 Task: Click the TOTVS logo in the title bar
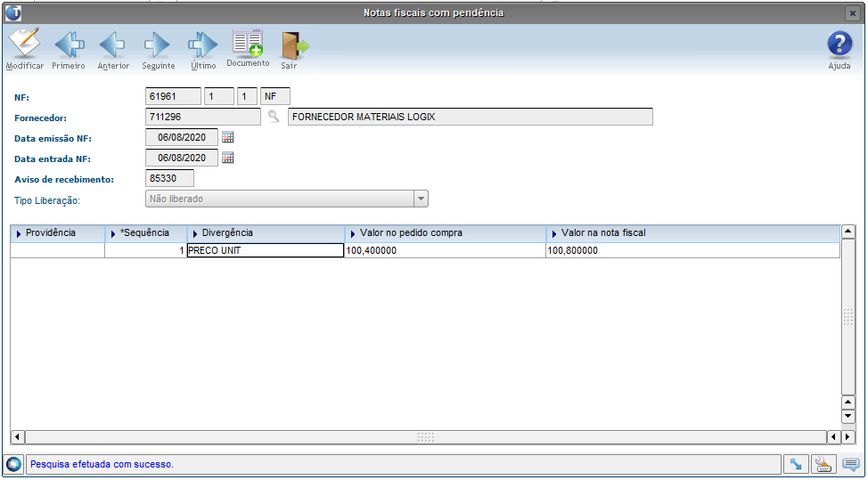[x=13, y=12]
